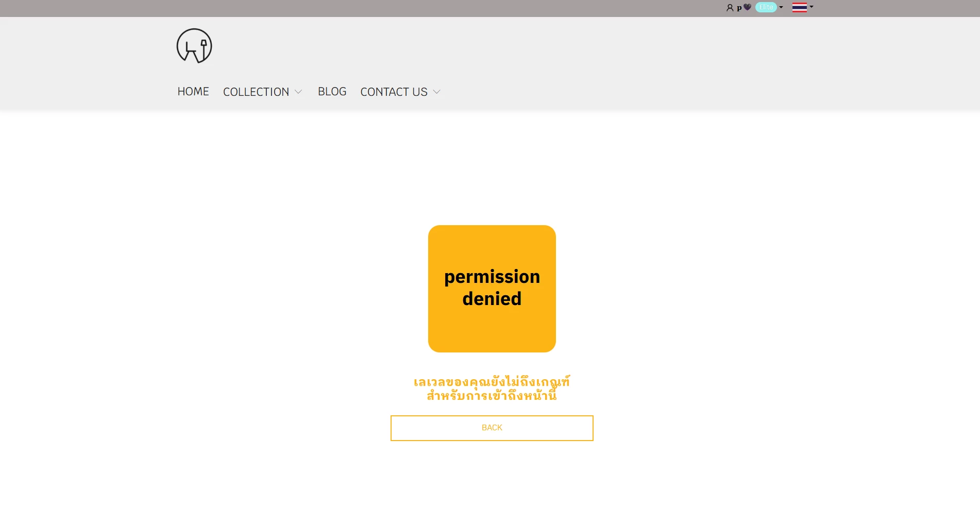Click the purple heart icon beside username
The image size is (980, 506).
(747, 7)
